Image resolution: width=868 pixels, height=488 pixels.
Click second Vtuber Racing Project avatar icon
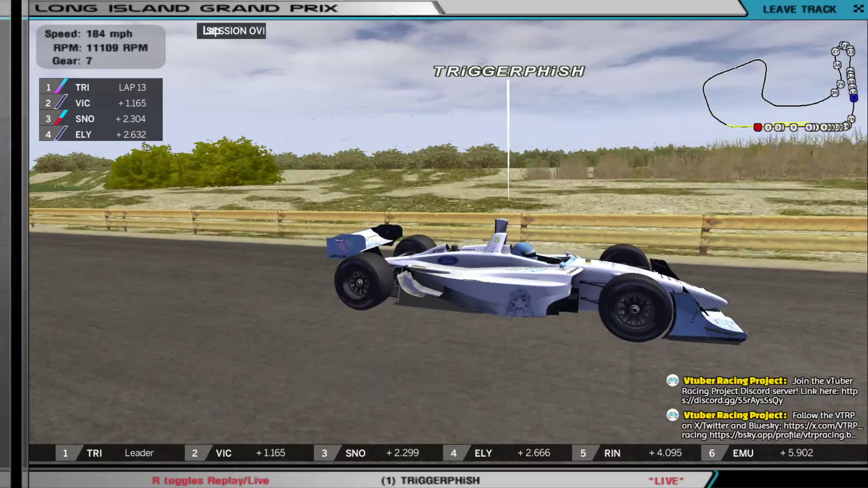point(673,415)
